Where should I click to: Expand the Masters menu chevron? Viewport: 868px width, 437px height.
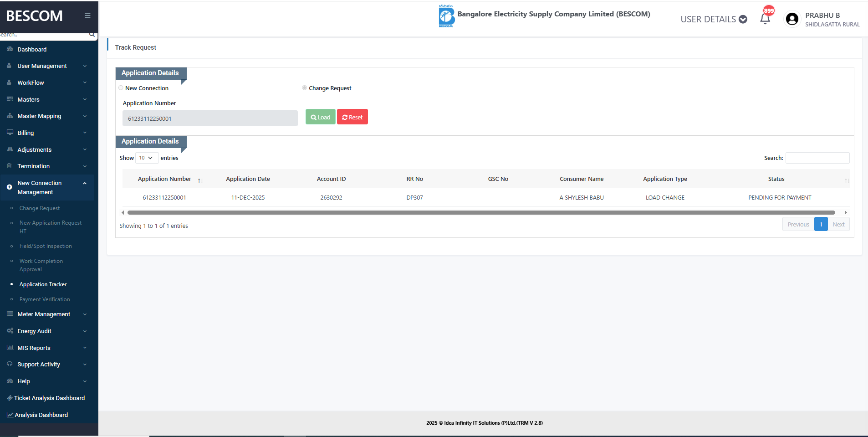click(85, 99)
